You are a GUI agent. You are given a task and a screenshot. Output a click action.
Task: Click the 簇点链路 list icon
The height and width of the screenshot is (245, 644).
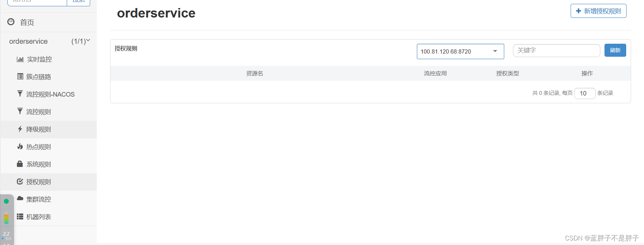click(20, 76)
